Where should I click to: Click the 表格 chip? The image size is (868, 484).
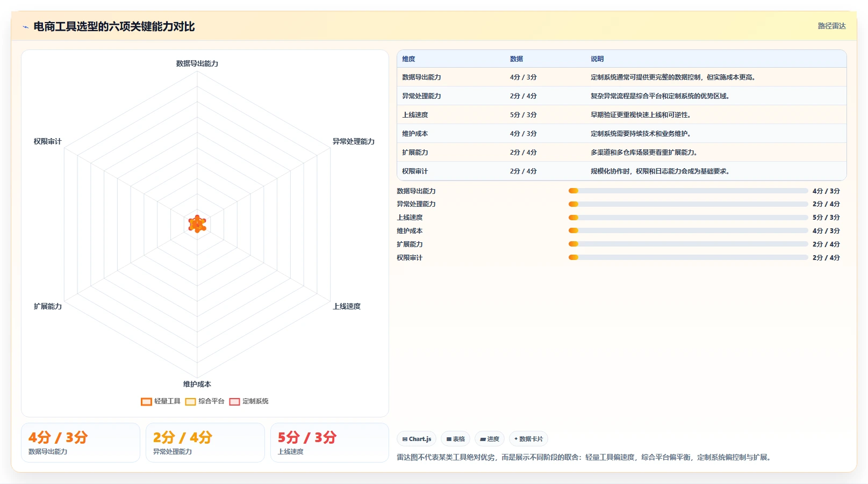click(455, 439)
